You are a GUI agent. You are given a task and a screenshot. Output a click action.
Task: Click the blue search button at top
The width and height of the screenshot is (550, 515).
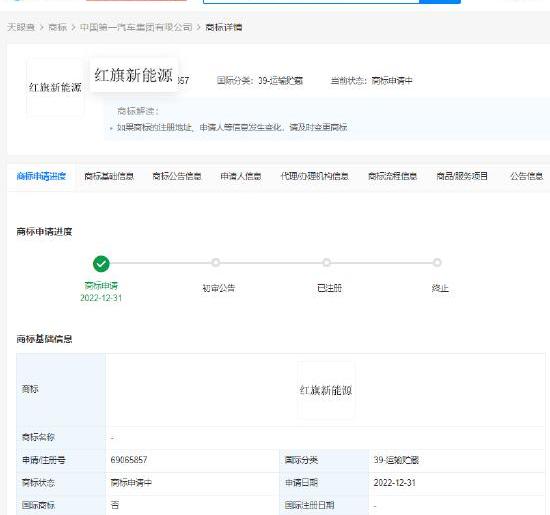tap(440, 1)
